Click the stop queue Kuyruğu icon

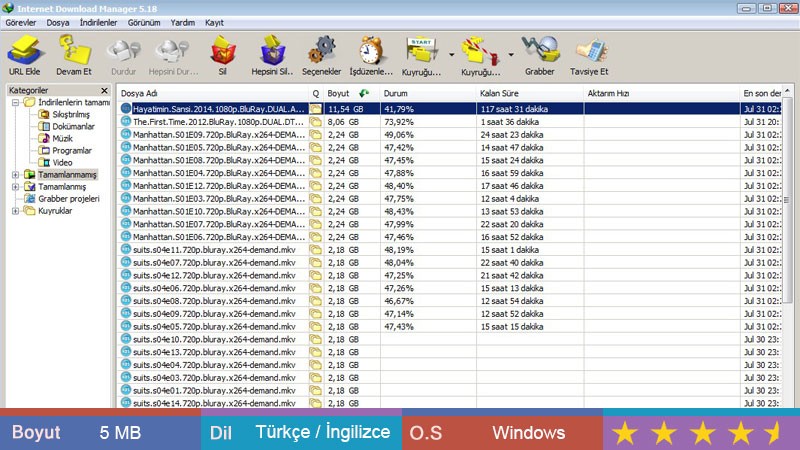tap(480, 51)
